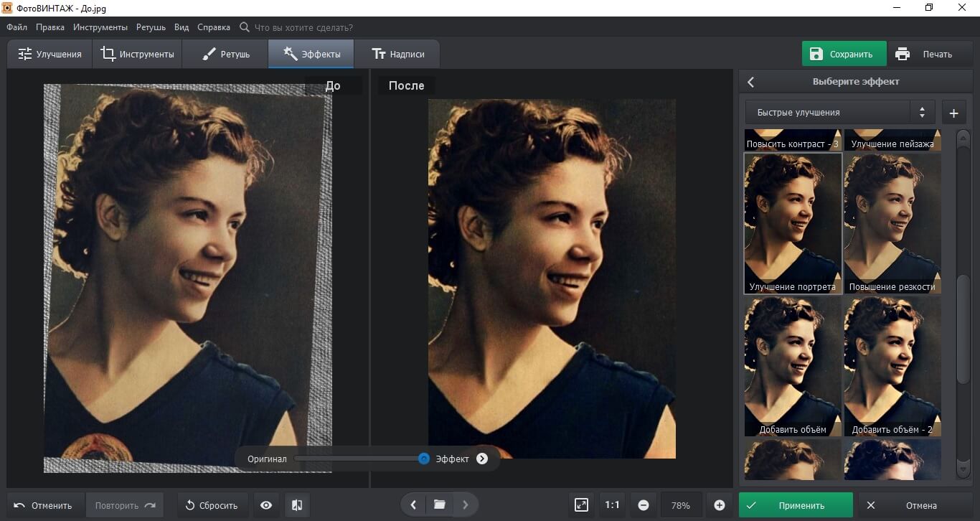Click the Оригинал–Эффект intensity slider handle

(x=424, y=459)
